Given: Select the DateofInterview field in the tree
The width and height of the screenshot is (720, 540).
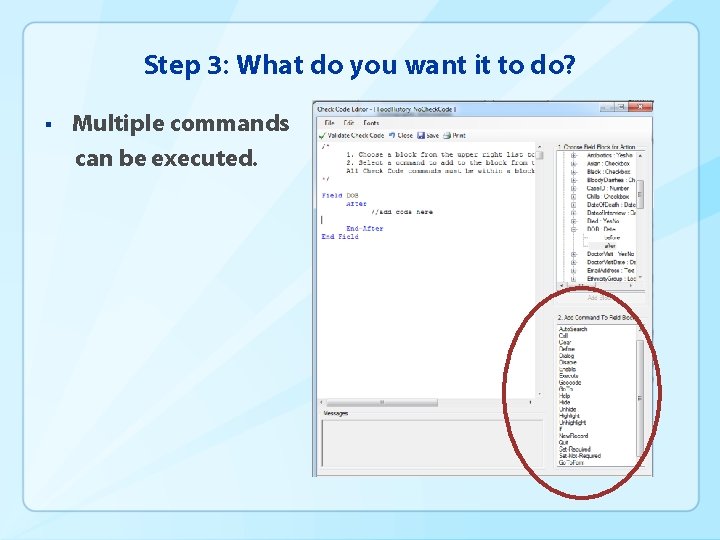Looking at the screenshot, I should click(x=611, y=213).
